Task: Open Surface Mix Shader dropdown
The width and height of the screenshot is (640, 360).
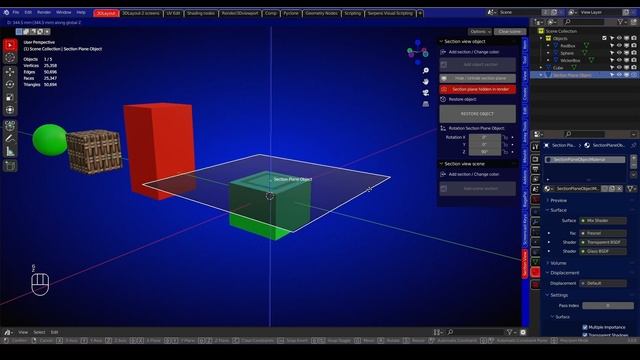Action: (603, 221)
